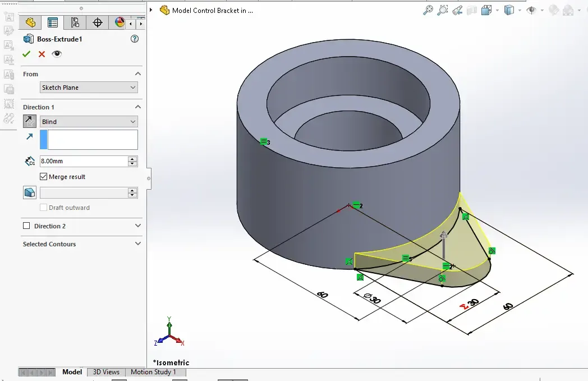This screenshot has width=588, height=381.
Task: Click the draft angle input field
Action: pos(84,193)
